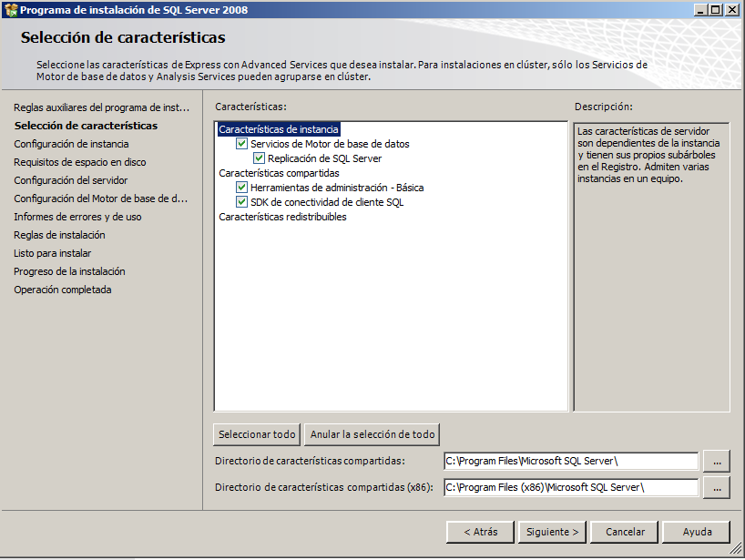Select the Características compartidas tree node
Viewport: 745px width, 560px height.
(x=279, y=173)
